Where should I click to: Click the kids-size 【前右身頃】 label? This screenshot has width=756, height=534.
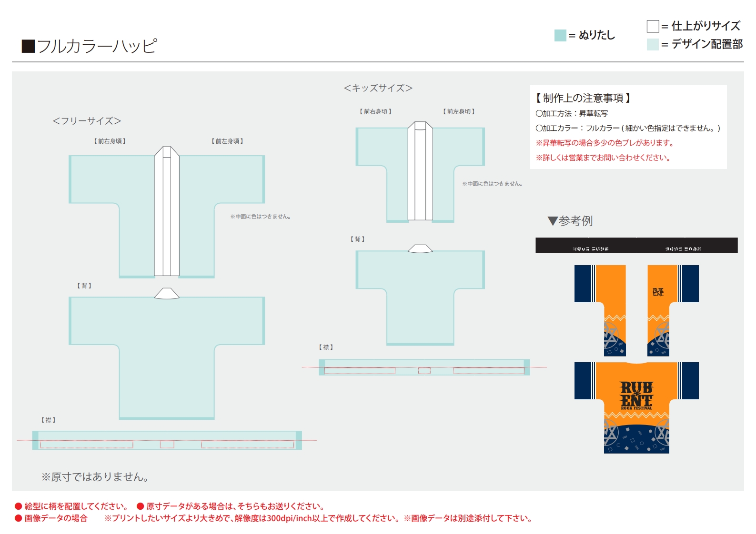[x=375, y=111]
